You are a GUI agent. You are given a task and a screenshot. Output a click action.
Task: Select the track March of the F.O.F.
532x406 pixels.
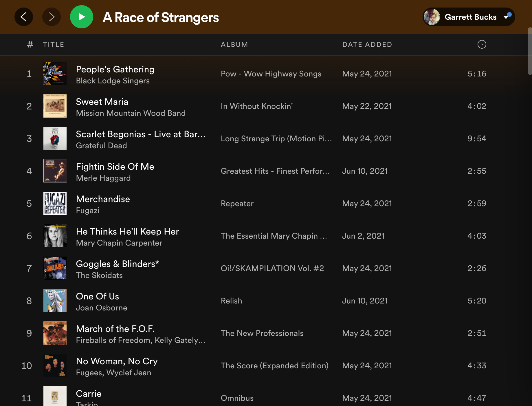click(115, 329)
